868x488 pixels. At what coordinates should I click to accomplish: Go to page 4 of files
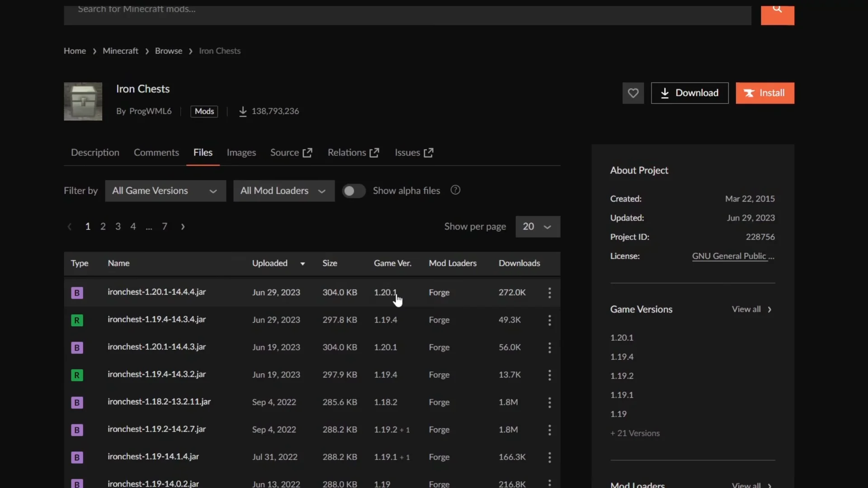click(133, 226)
